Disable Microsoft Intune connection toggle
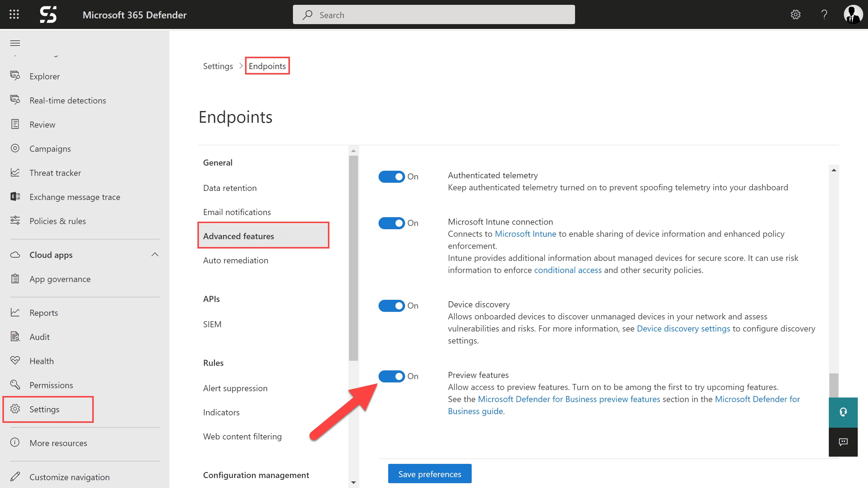868x488 pixels. [391, 223]
